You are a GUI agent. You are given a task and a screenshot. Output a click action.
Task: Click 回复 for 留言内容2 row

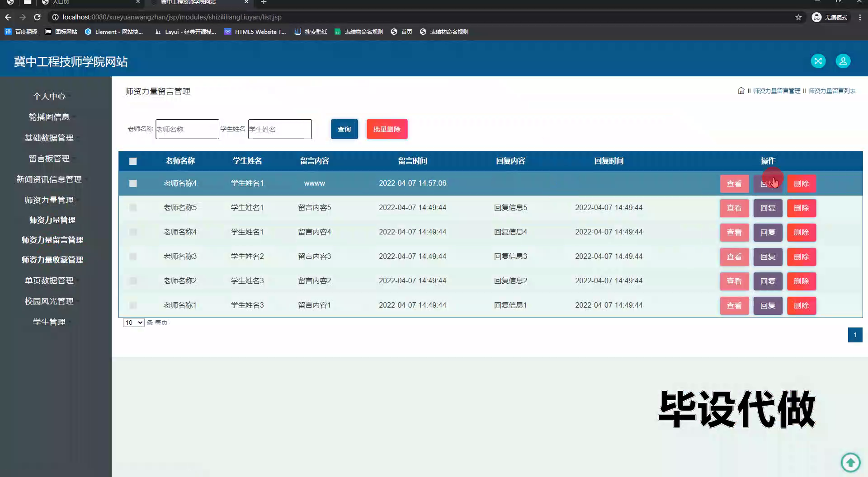[x=768, y=281]
